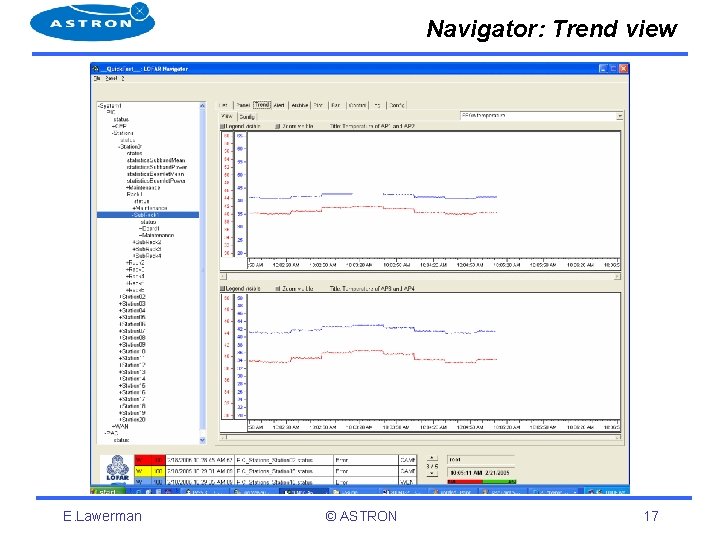Open the Trend tab
The width and height of the screenshot is (720, 540).
coord(262,105)
